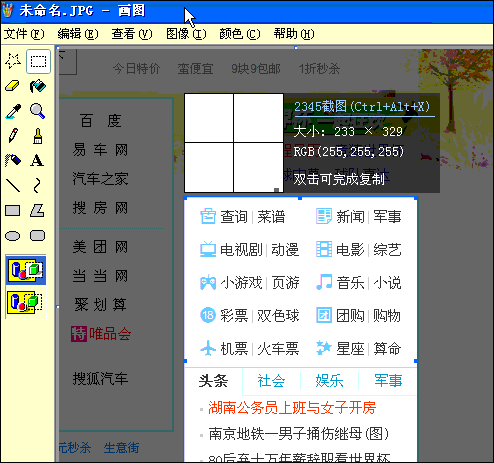The image size is (494, 463).
Task: Click the 9块9包邮 text
Action: click(x=256, y=69)
